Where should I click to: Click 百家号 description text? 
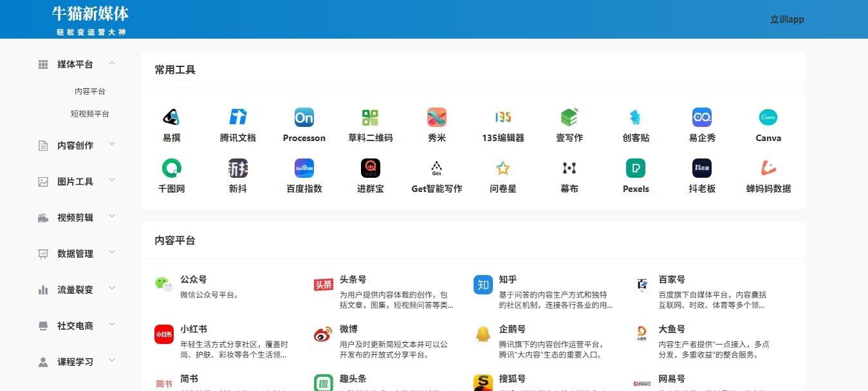(x=712, y=300)
